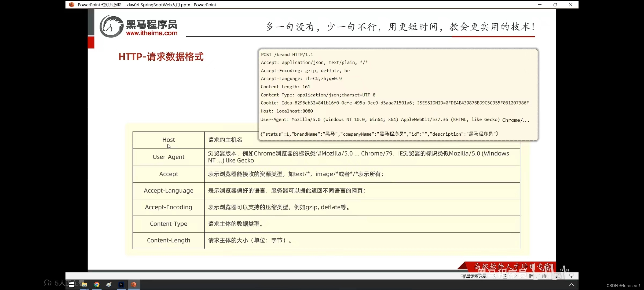
Task: Click the PowerPoint taskbar icon
Action: [134, 285]
